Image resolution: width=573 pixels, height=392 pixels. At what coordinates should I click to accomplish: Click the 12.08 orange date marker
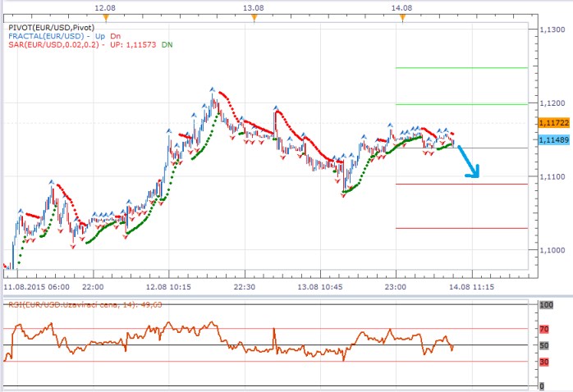click(103, 16)
